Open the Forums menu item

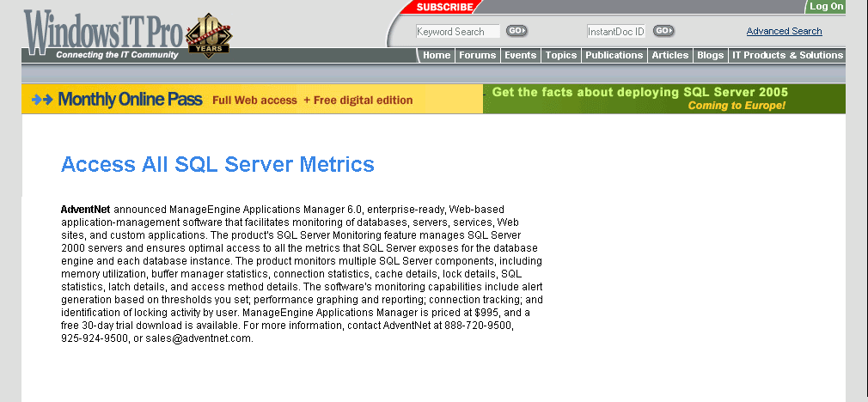tap(477, 55)
